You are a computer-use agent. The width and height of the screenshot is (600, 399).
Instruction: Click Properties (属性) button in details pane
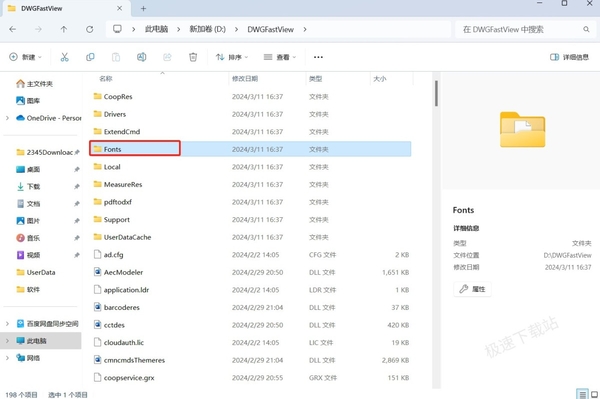click(x=472, y=289)
